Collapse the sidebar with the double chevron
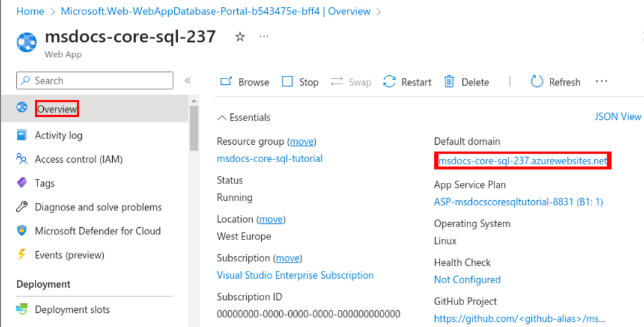This screenshot has width=644, height=327. 188,80
